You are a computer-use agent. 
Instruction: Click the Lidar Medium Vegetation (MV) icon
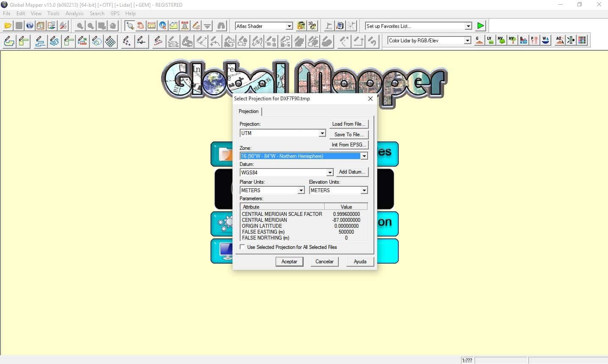[x=501, y=40]
